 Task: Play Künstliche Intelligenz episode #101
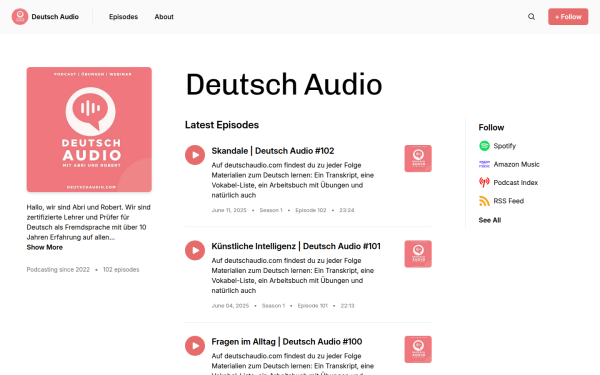(x=195, y=250)
